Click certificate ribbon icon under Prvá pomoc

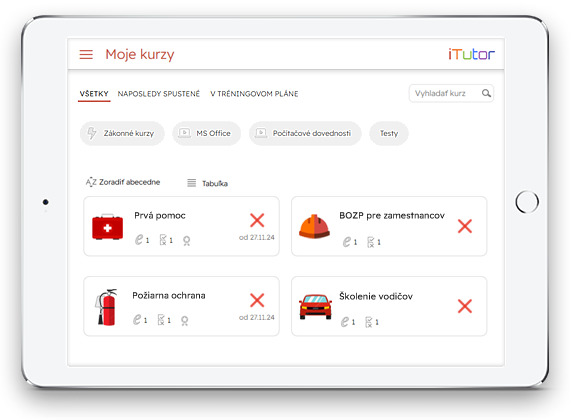point(186,241)
